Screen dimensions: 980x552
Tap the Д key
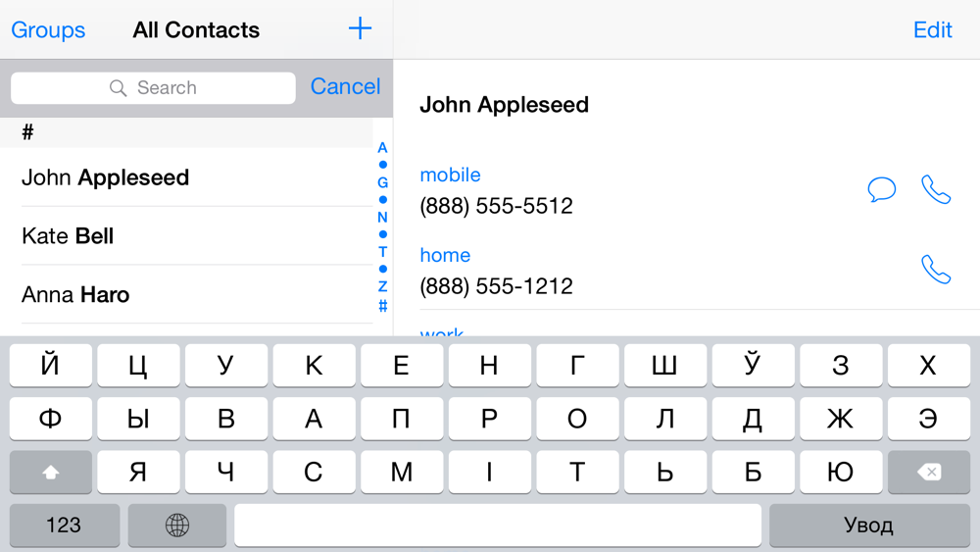pos(753,419)
